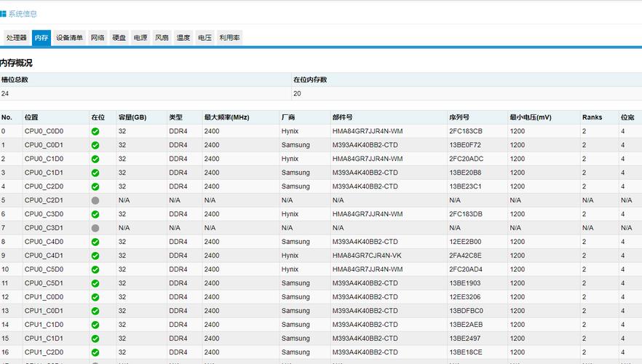Select serial number 2FC20ADC
The image size is (642, 364).
(466, 159)
